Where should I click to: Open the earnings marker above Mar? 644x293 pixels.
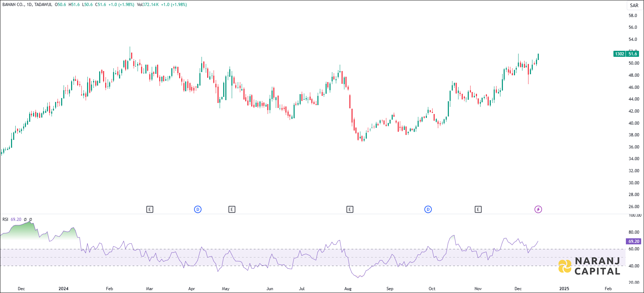150,210
